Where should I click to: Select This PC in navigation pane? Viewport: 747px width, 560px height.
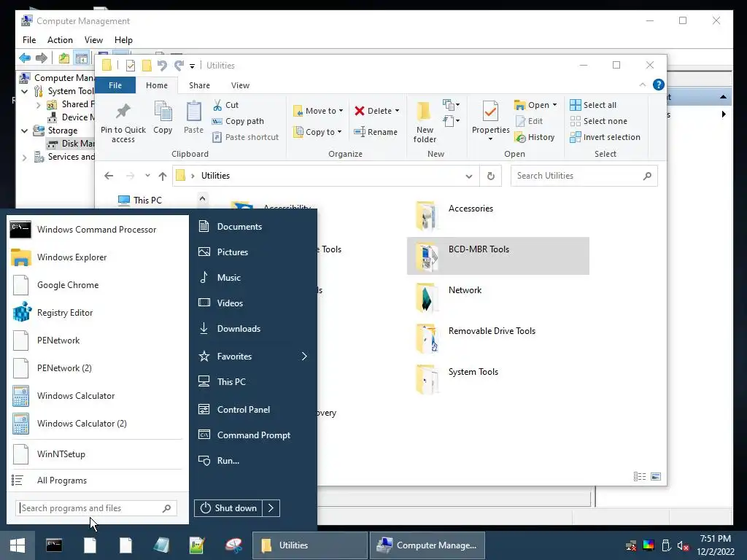pos(140,201)
